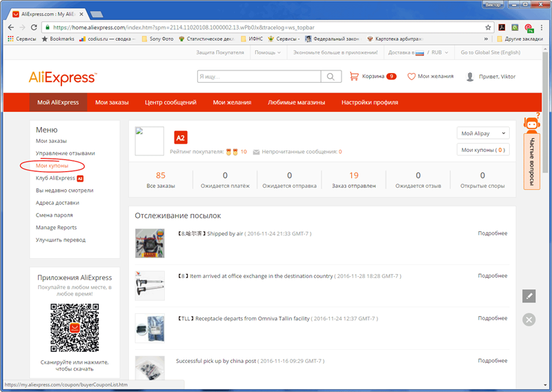Open the Помощь dropdown menu
552x392 pixels.
tap(266, 52)
